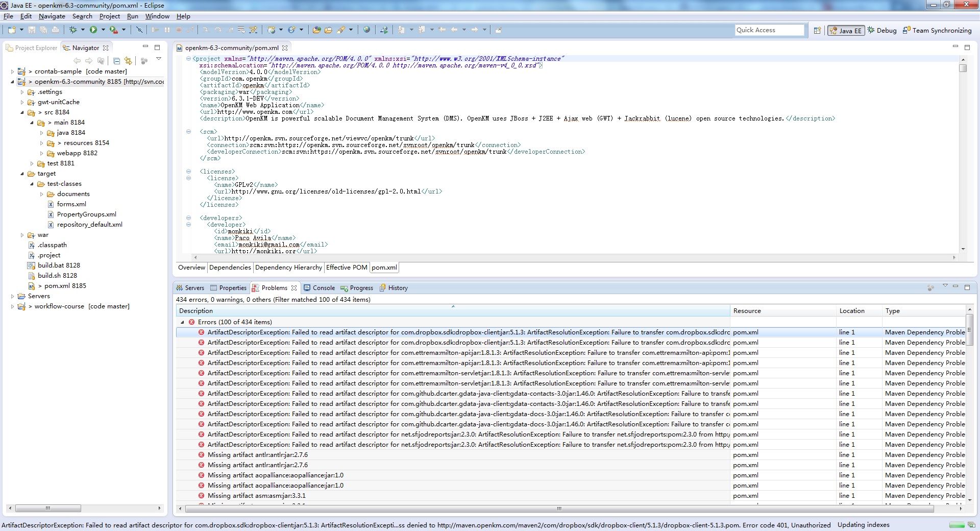Click the Save disk icon in the toolbar
The image size is (980, 531).
[x=32, y=30]
